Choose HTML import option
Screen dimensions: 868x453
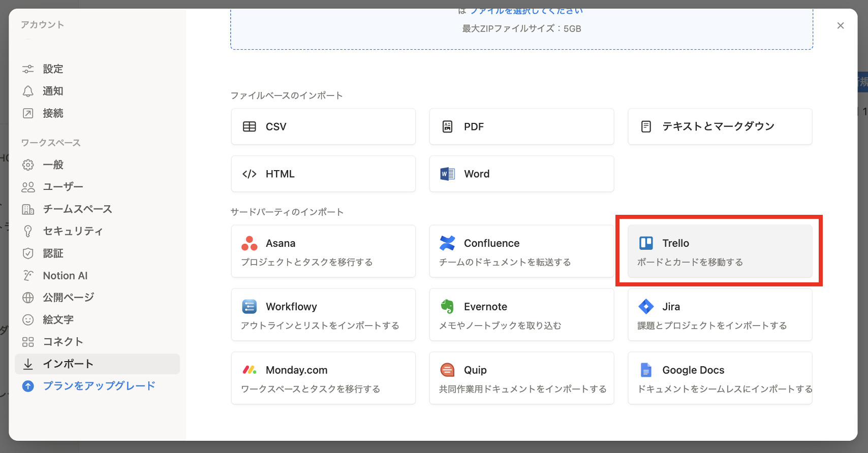tap(323, 174)
